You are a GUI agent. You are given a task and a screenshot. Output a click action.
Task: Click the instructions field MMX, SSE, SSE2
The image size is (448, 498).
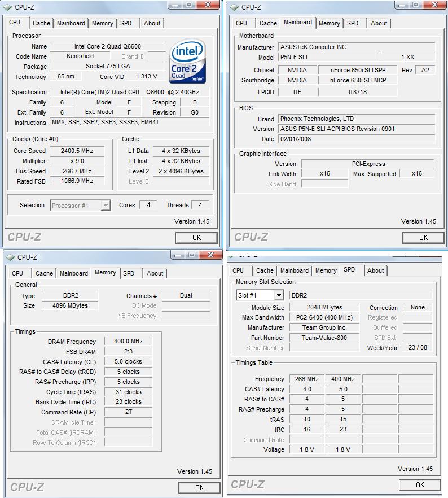click(129, 123)
